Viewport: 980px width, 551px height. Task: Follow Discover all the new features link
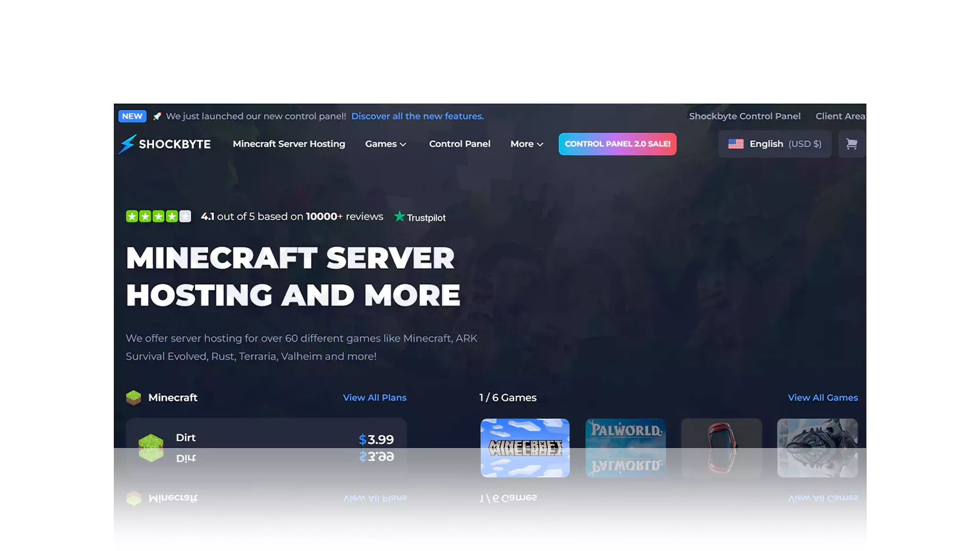click(418, 116)
